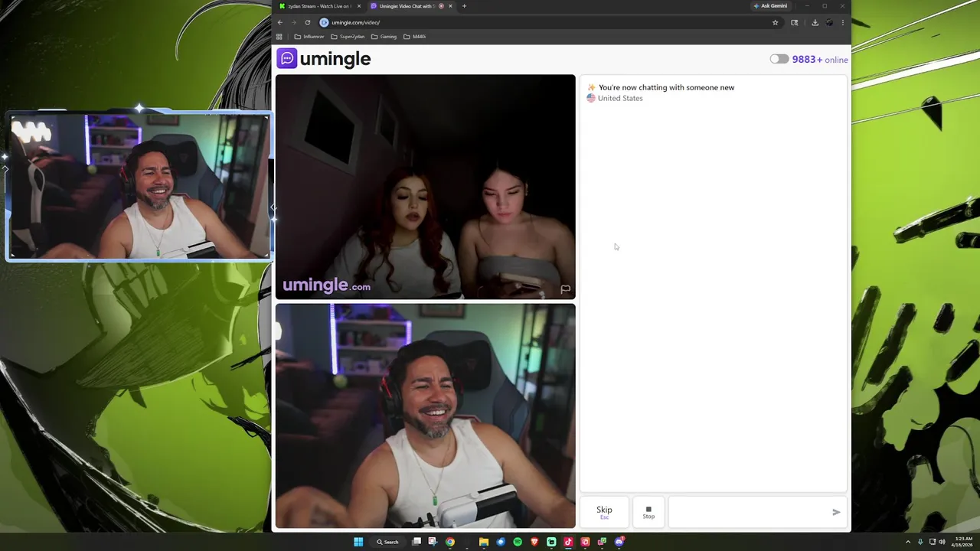The width and height of the screenshot is (980, 551).
Task: Click the Umingle logo in the page header
Action: 324,59
